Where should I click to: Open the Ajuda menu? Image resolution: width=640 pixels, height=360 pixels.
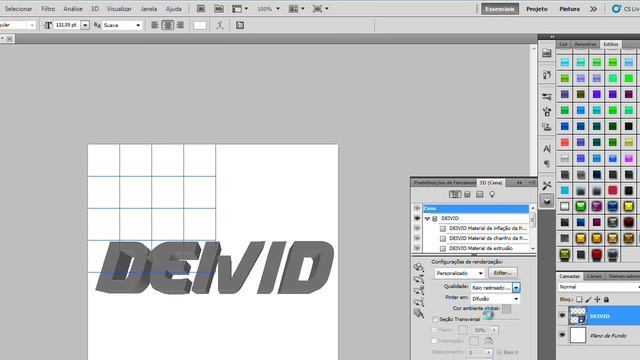[173, 9]
